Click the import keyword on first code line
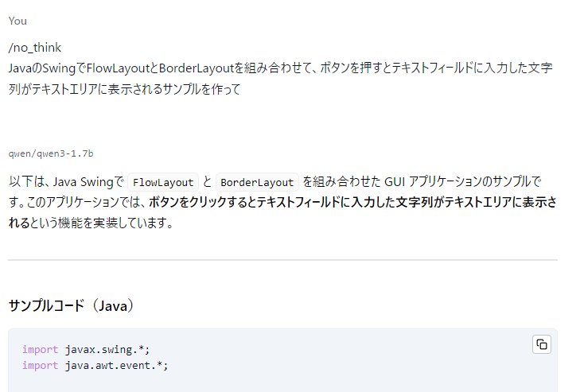Viewport: 580px width, 392px height. tap(40, 349)
